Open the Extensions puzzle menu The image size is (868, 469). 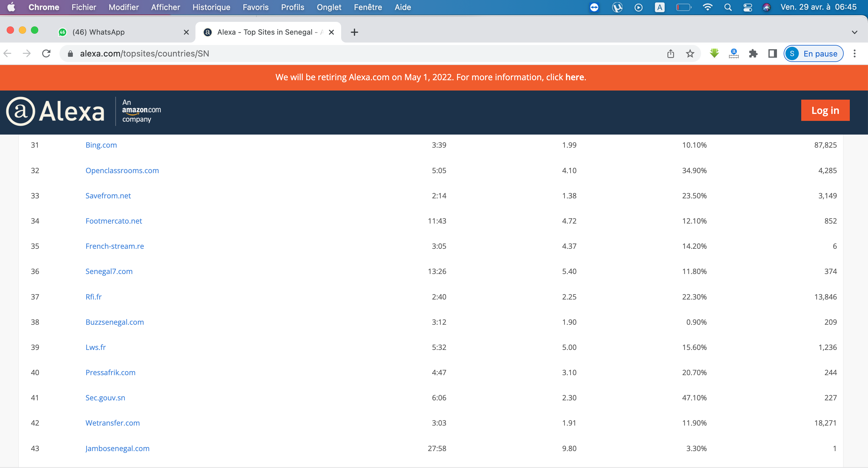pos(753,53)
